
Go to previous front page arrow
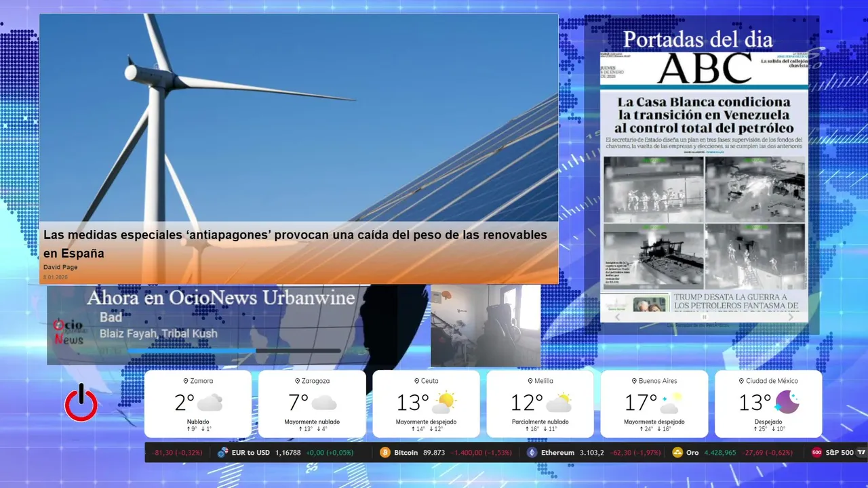coord(617,317)
